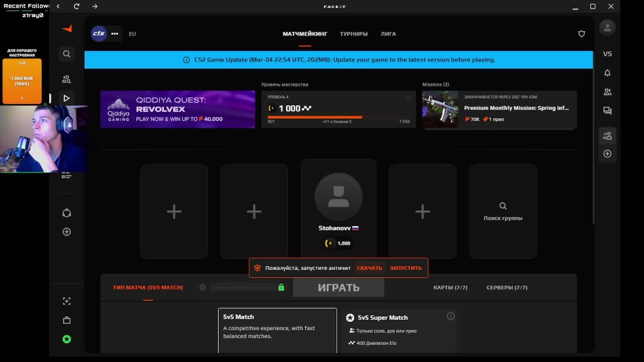Close the FACEIT window
The height and width of the screenshot is (362, 644).
[611, 7]
